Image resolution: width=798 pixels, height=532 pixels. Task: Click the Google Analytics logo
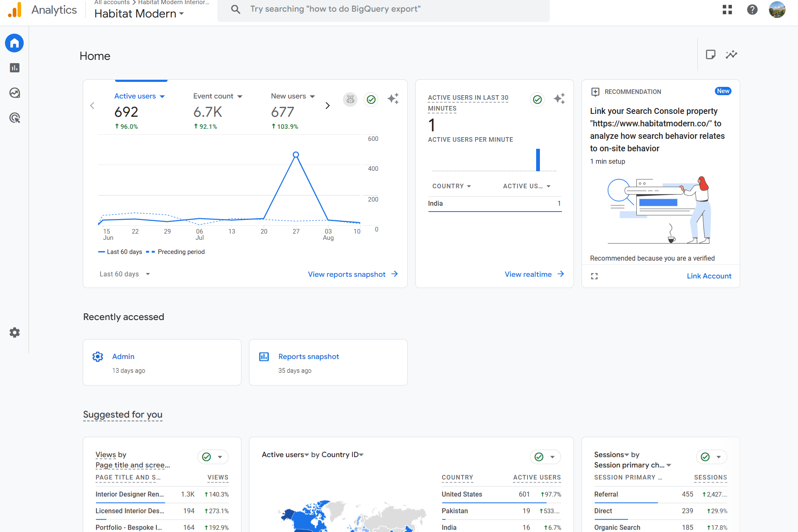tap(15, 10)
